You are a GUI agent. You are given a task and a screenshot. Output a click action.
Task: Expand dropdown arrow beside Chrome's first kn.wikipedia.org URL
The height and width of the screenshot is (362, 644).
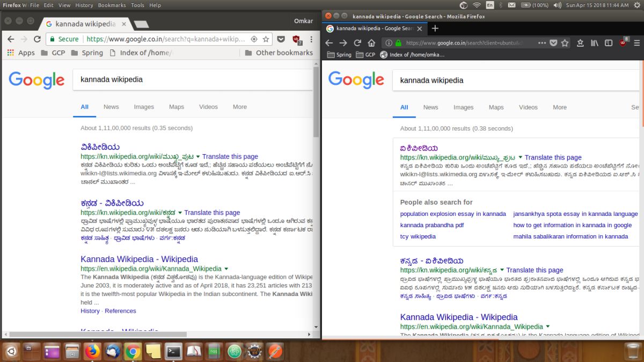pyautogui.click(x=198, y=156)
